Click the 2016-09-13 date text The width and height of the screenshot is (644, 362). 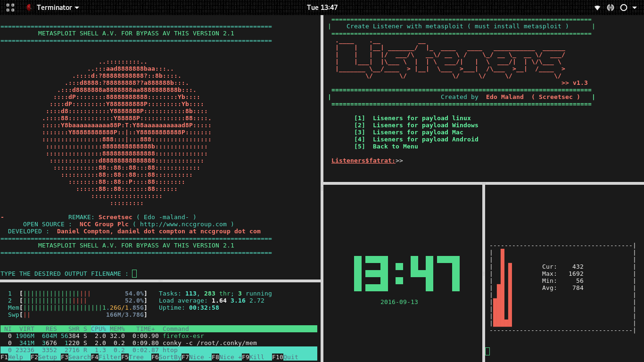[x=399, y=302]
